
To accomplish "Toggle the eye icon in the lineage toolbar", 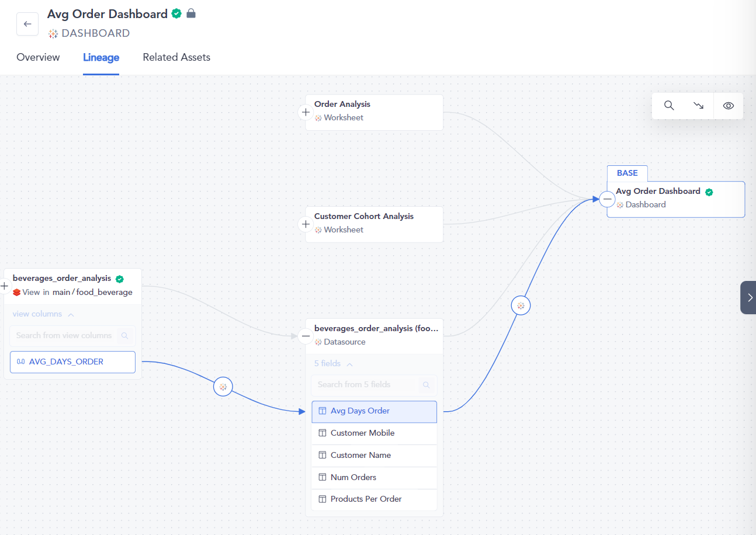I will tap(727, 106).
